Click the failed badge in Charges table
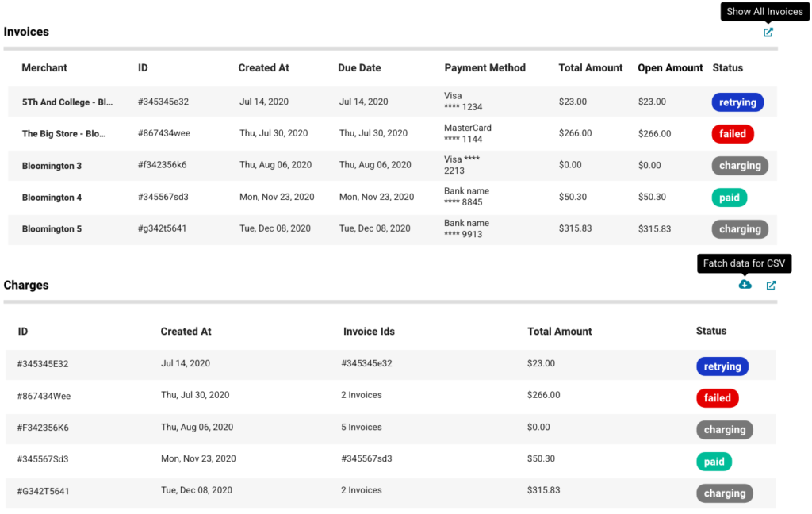 tap(717, 398)
